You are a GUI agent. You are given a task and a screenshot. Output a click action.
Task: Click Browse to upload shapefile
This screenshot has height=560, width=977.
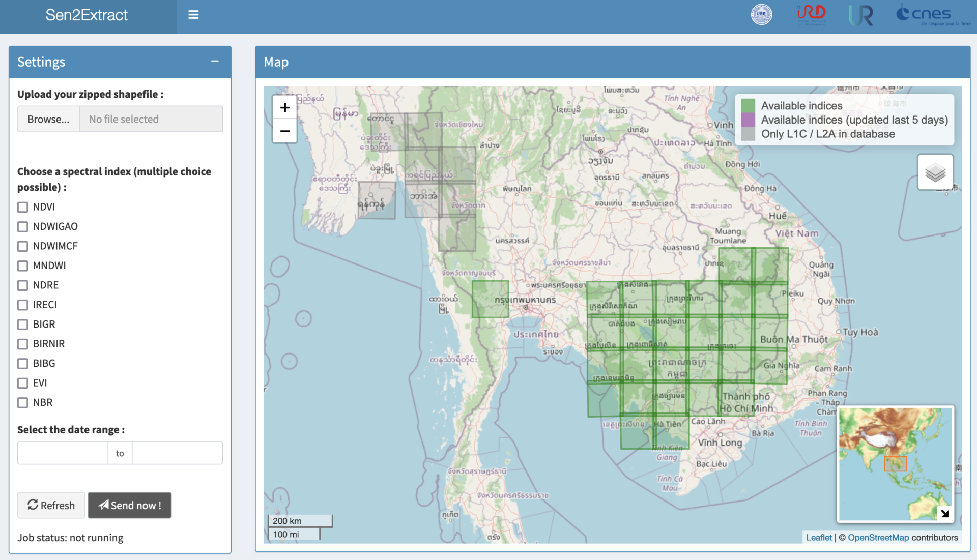click(x=46, y=118)
